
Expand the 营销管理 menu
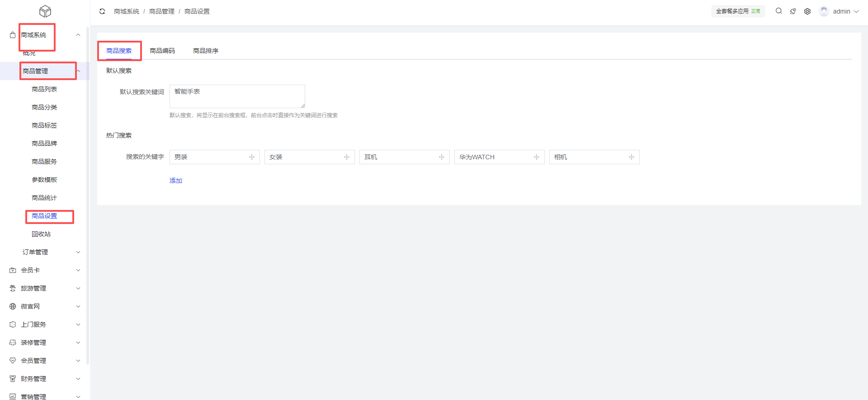78,396
